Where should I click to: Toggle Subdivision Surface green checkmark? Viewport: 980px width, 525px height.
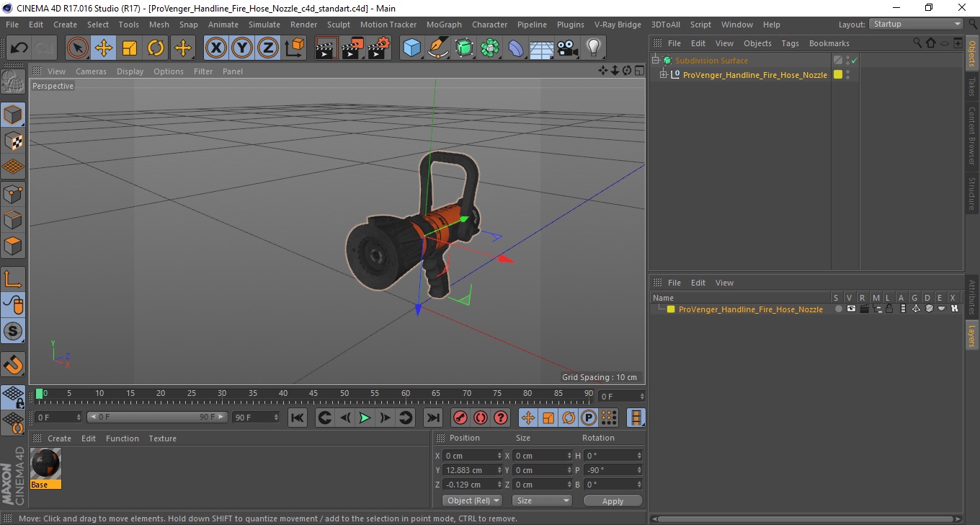[x=855, y=61]
